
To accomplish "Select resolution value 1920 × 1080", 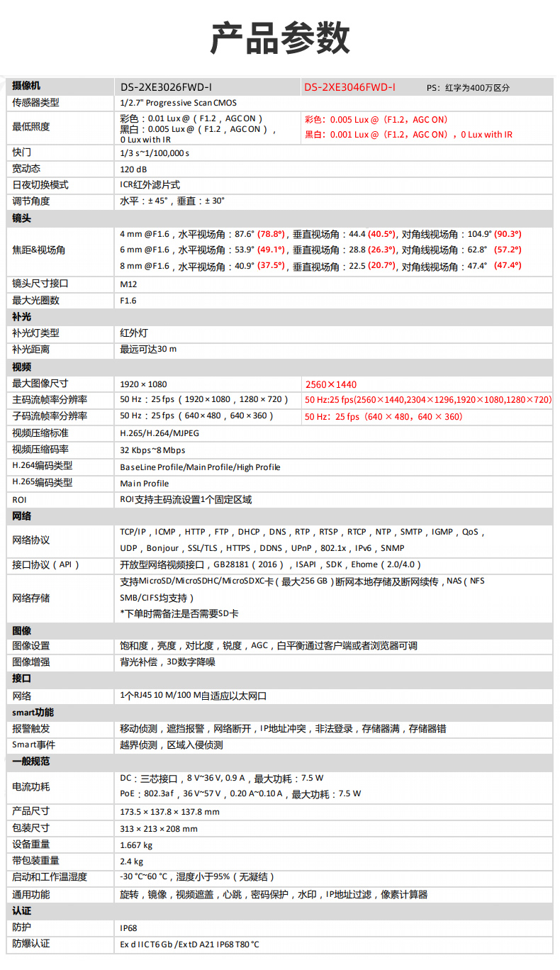I will [143, 384].
